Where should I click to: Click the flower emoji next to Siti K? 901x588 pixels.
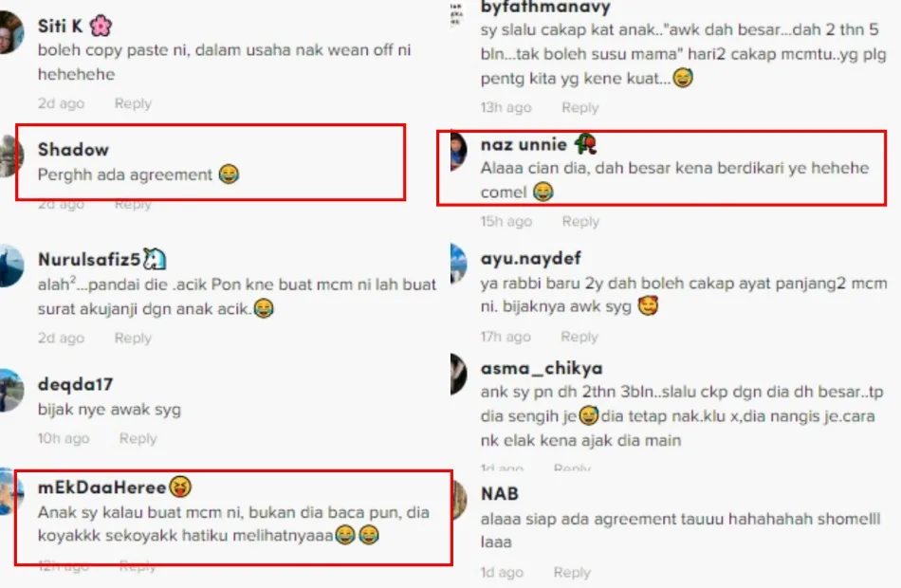tap(101, 26)
